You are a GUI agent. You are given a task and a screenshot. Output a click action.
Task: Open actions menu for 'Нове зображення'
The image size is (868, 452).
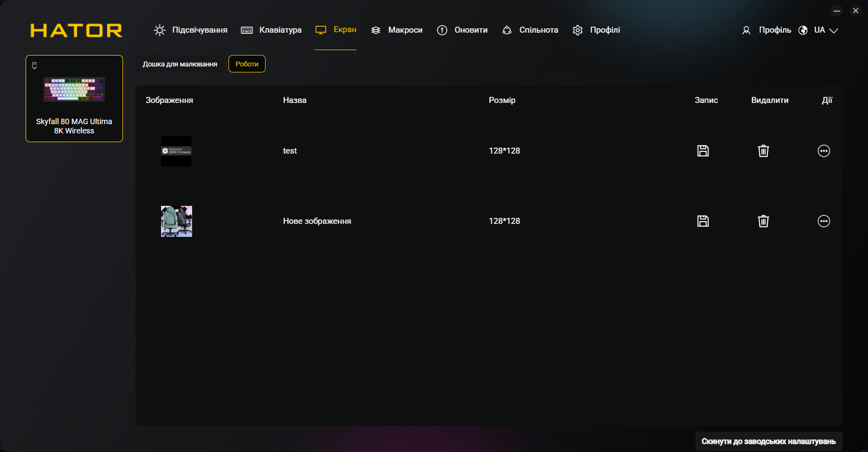(824, 221)
